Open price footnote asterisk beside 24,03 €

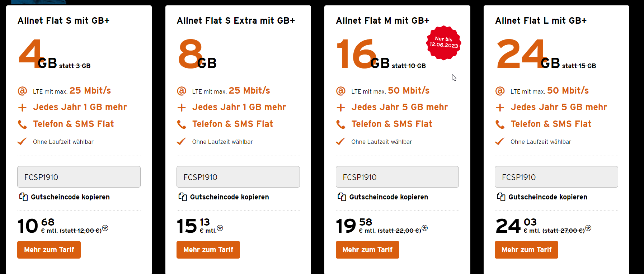(588, 228)
